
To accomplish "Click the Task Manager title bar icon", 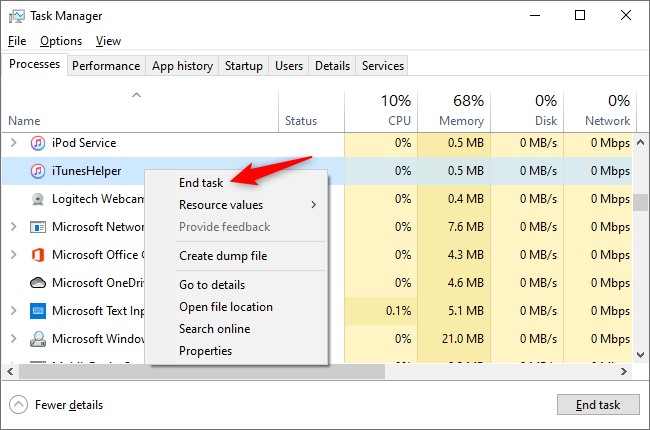I will [x=17, y=16].
